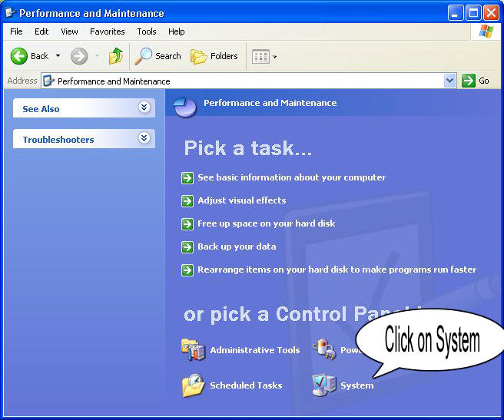Open Back up your data task
The height and width of the screenshot is (420, 504).
coord(237,246)
